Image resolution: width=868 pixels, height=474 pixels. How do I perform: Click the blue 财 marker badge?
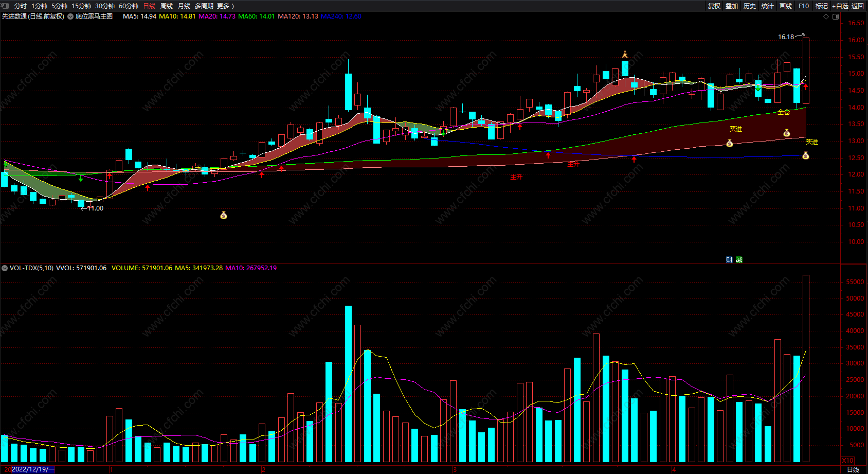pos(729,260)
